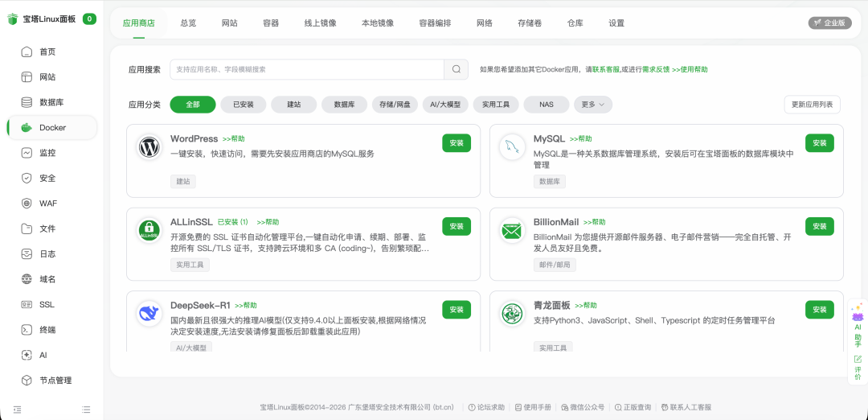The height and width of the screenshot is (420, 868).
Task: Open the 仓库 tab
Action: [x=575, y=23]
